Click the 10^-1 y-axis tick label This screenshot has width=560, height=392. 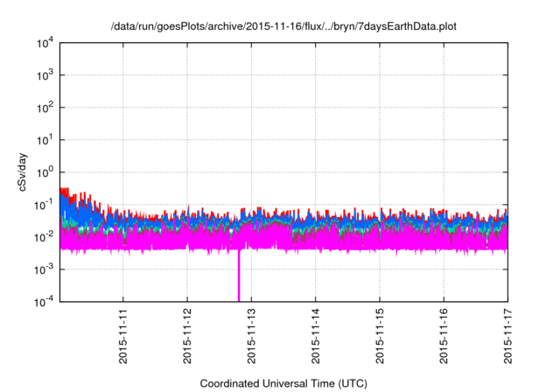(x=44, y=205)
